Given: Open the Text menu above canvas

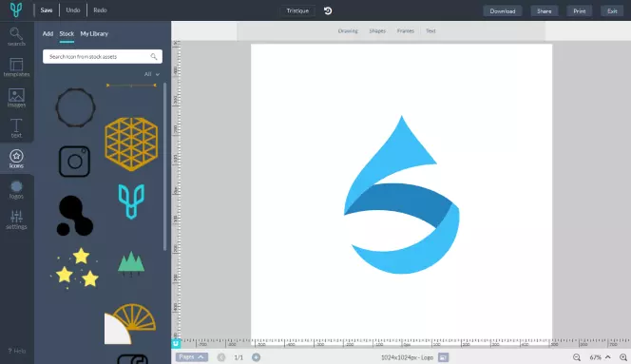Looking at the screenshot, I should coord(430,30).
